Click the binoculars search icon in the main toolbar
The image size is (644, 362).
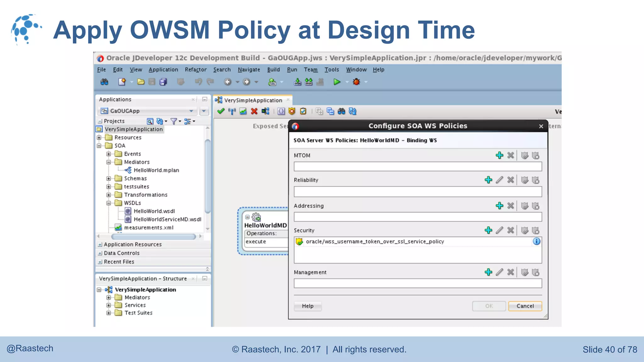(104, 82)
